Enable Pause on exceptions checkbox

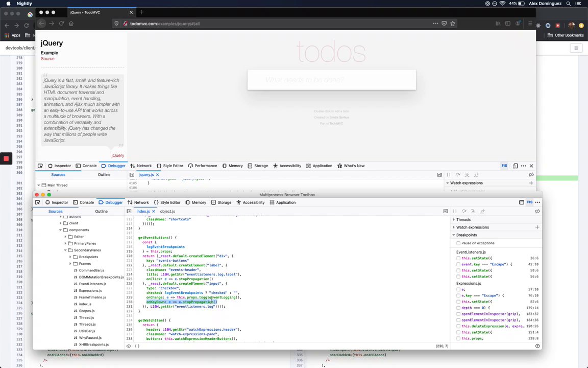[458, 243]
